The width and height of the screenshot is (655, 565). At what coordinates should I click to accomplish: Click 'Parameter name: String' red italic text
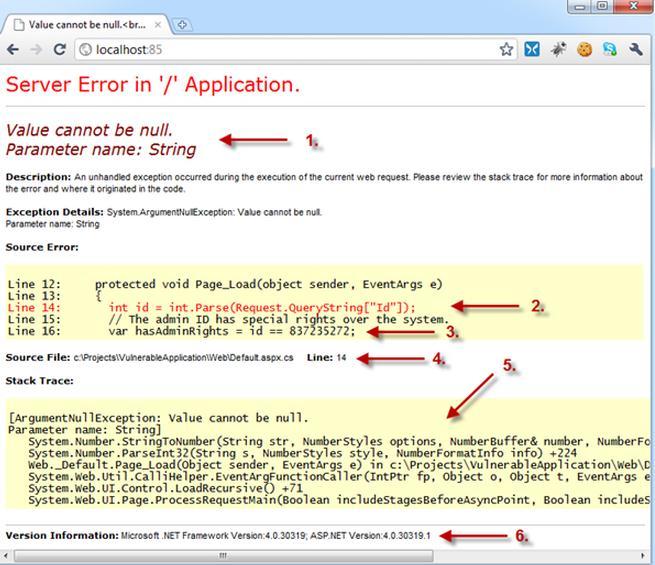point(101,149)
